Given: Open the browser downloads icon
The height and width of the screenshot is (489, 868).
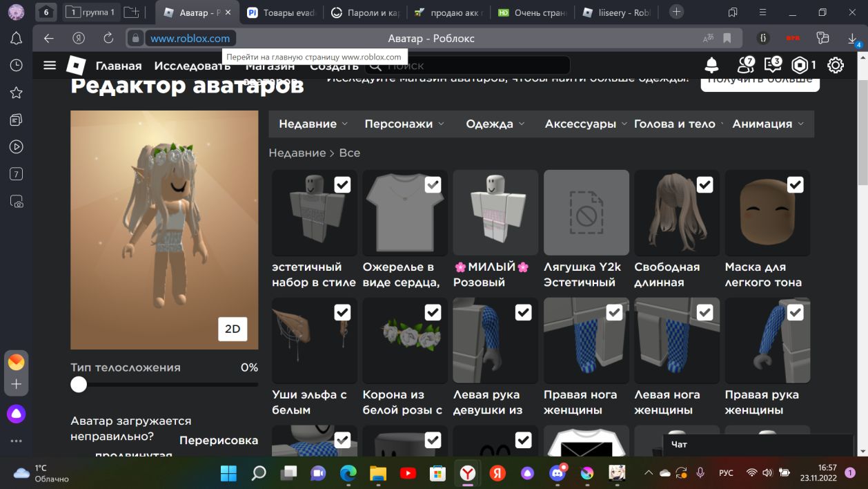Looking at the screenshot, I should (854, 39).
